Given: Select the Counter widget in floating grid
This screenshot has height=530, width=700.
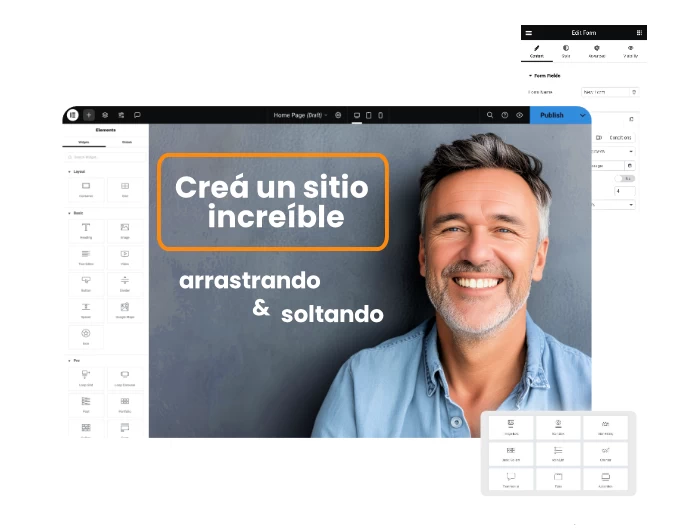Looking at the screenshot, I should (605, 454).
